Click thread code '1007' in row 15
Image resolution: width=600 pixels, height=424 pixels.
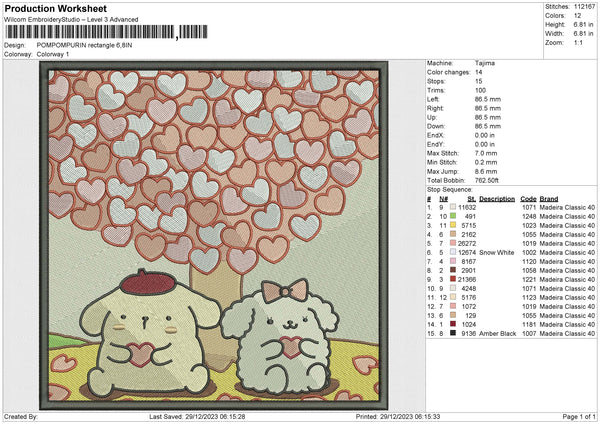point(529,334)
